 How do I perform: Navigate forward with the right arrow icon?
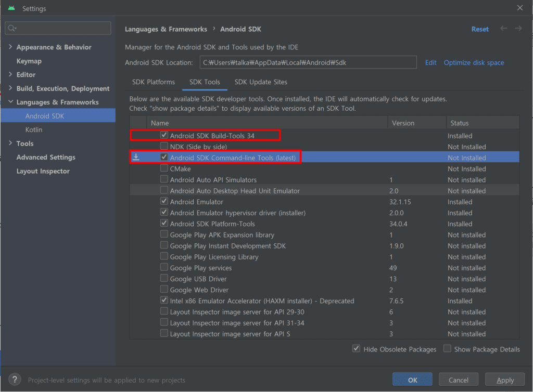[x=518, y=29]
